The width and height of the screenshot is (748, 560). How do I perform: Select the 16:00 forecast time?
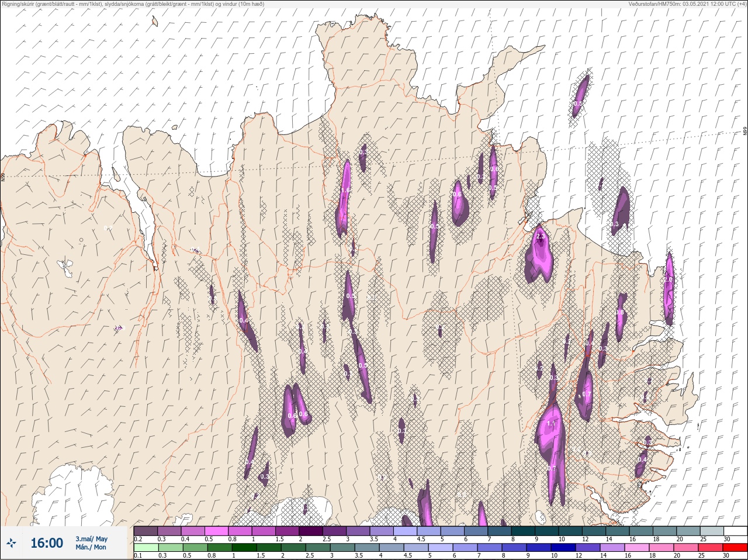pyautogui.click(x=47, y=543)
